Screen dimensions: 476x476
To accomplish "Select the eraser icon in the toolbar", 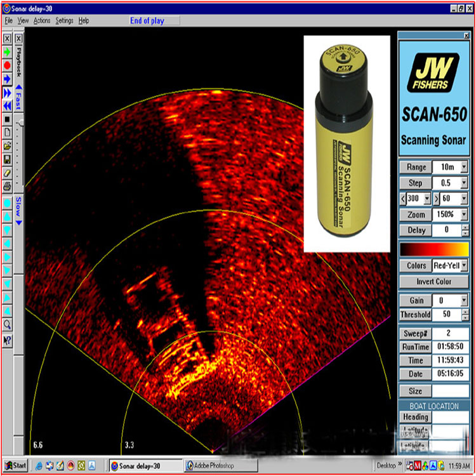I will pos(7,172).
